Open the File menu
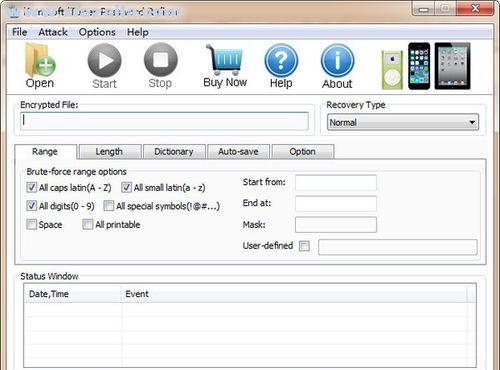 pyautogui.click(x=19, y=32)
